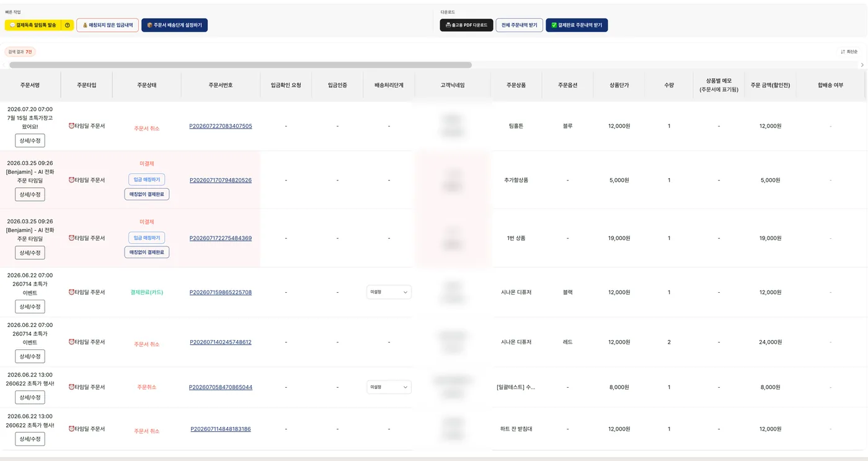Open 미설정 dropdown for 시나몬 디퓨저 블랙 order
The width and height of the screenshot is (868, 461).
pyautogui.click(x=389, y=292)
